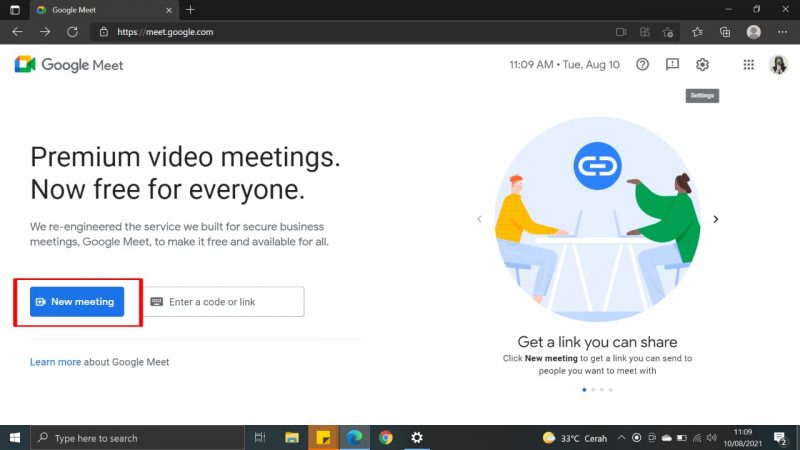This screenshot has height=450, width=800.
Task: Open the browser Favorites list
Action: (x=697, y=32)
